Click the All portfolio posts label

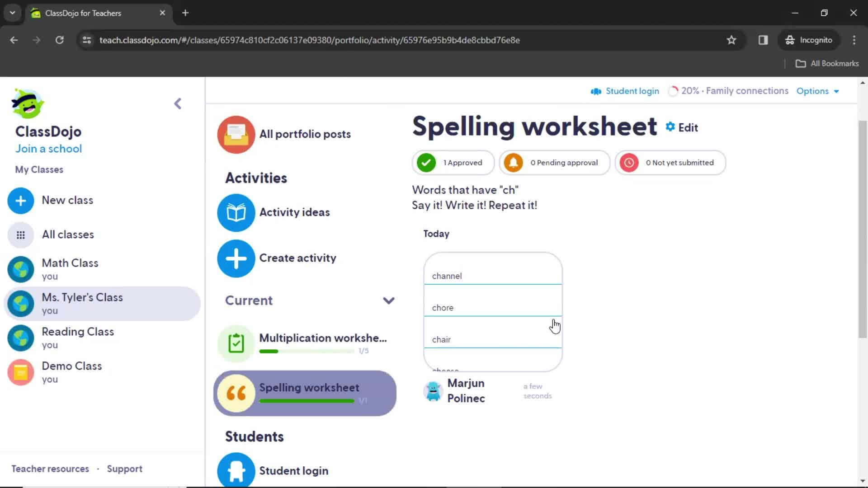305,134
